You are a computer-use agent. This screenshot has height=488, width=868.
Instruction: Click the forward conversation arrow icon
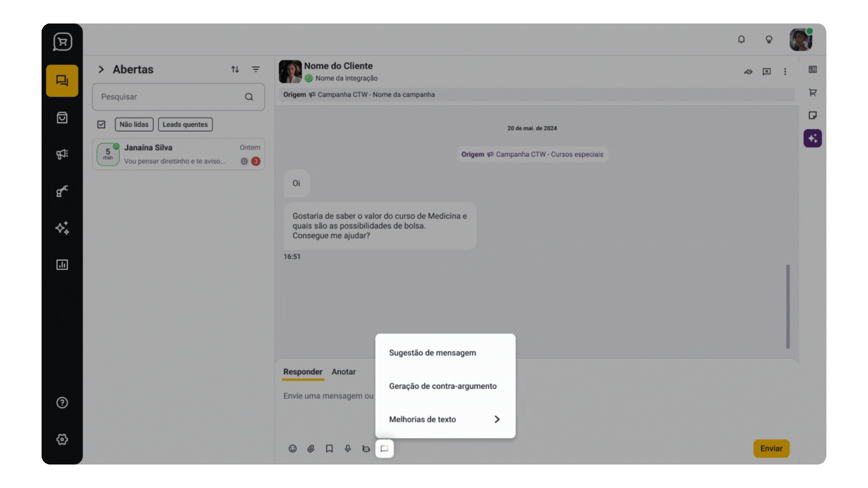[748, 72]
